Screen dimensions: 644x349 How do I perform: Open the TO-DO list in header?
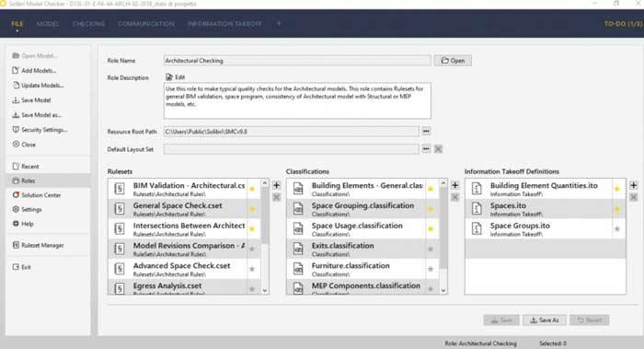623,24
